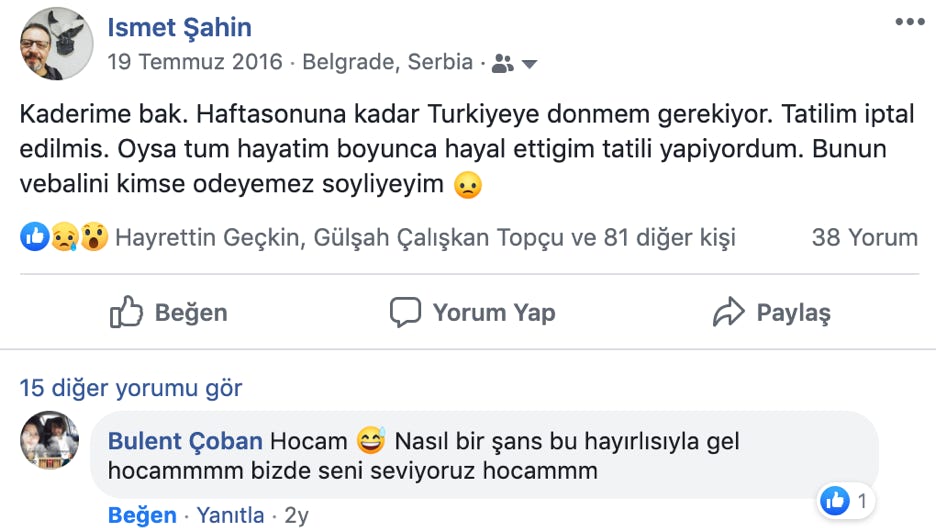Open the Belgrade, Serbia location link

click(x=387, y=62)
